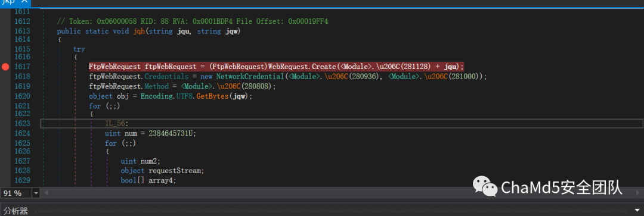Click the try keyword
This screenshot has height=216, width=644.
tap(79, 49)
